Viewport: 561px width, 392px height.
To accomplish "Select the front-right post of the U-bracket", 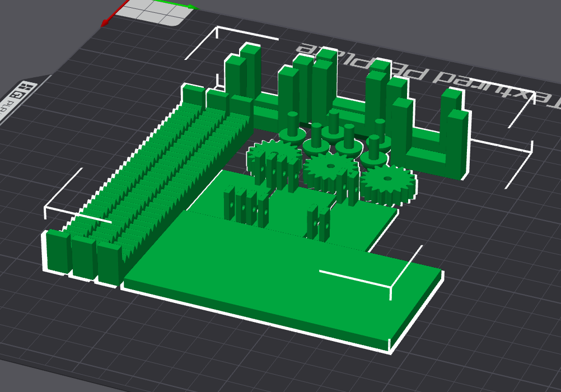I will (456, 143).
